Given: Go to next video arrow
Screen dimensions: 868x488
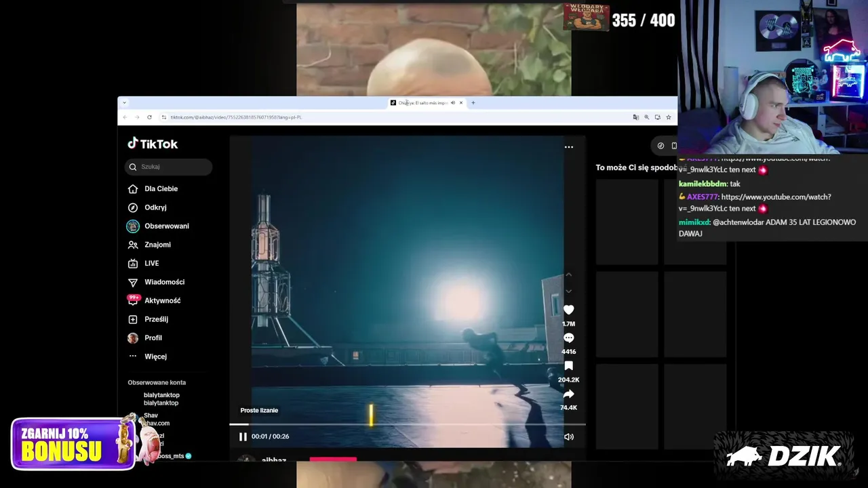Looking at the screenshot, I should [569, 291].
